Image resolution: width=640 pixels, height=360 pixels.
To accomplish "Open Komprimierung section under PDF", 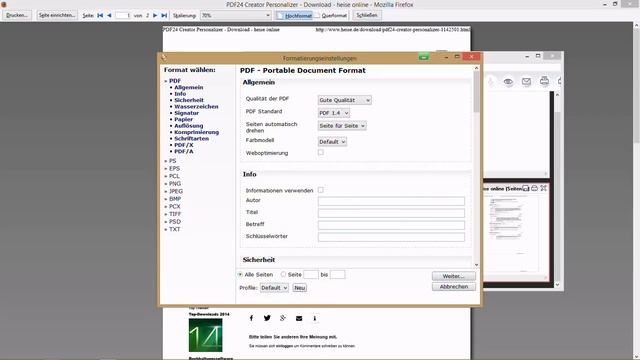I will click(x=197, y=132).
